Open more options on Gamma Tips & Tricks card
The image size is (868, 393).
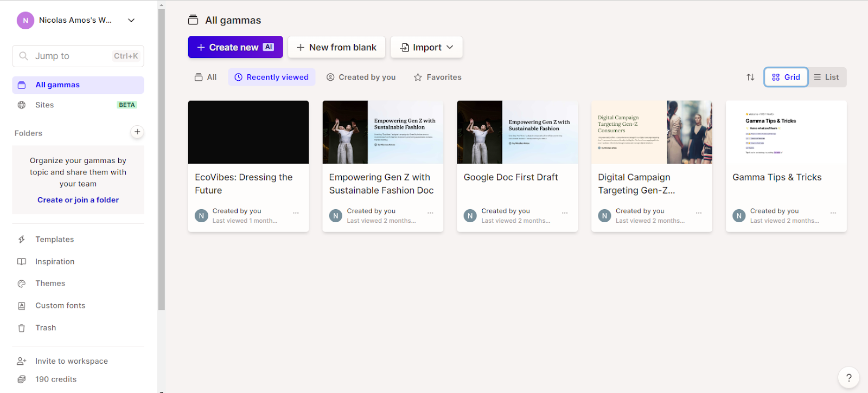pos(833,213)
